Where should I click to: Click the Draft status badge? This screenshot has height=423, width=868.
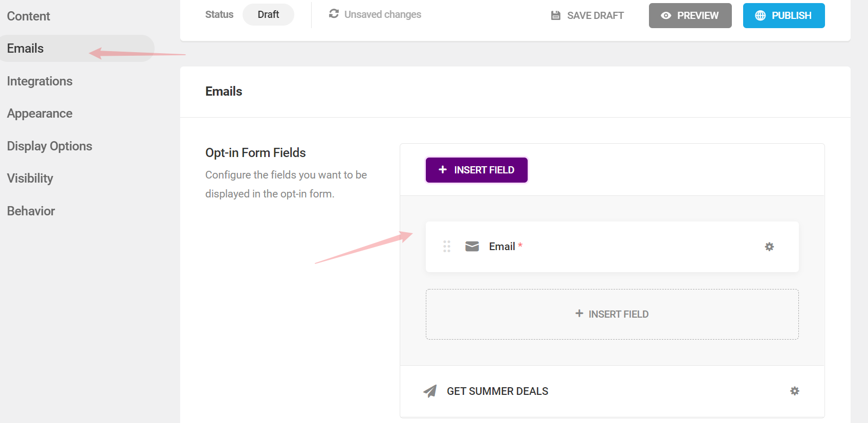click(x=268, y=14)
